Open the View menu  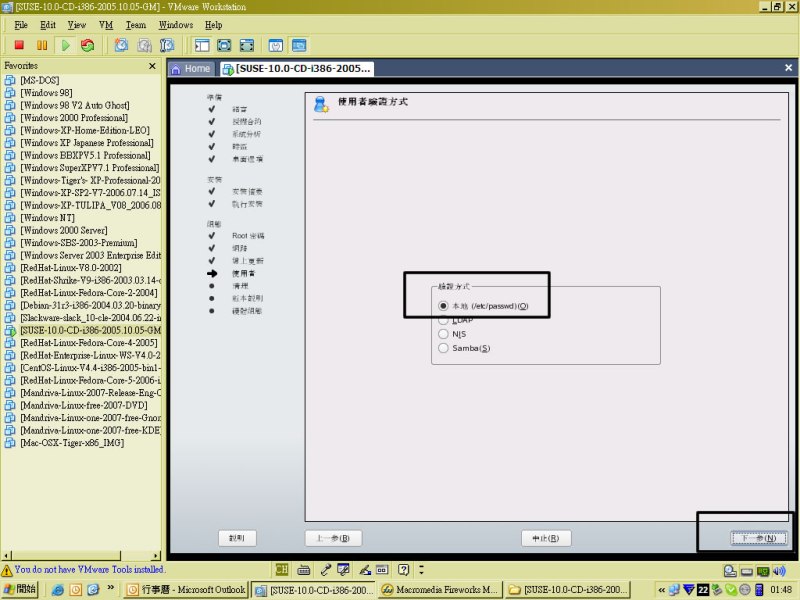coord(77,25)
